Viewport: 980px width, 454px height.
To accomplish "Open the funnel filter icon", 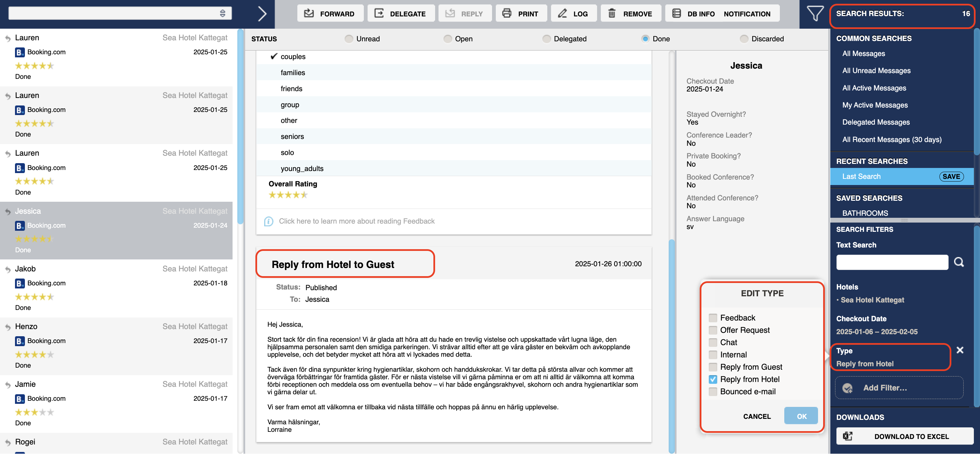I will pyautogui.click(x=815, y=13).
